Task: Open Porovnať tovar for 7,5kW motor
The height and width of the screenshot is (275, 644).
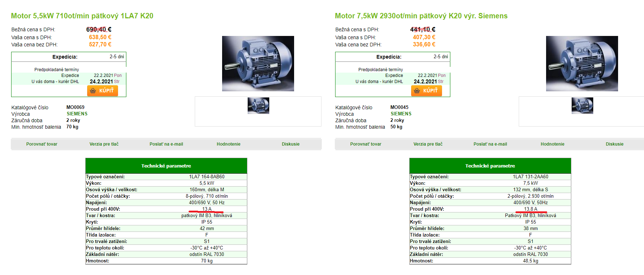Action: pyautogui.click(x=366, y=144)
